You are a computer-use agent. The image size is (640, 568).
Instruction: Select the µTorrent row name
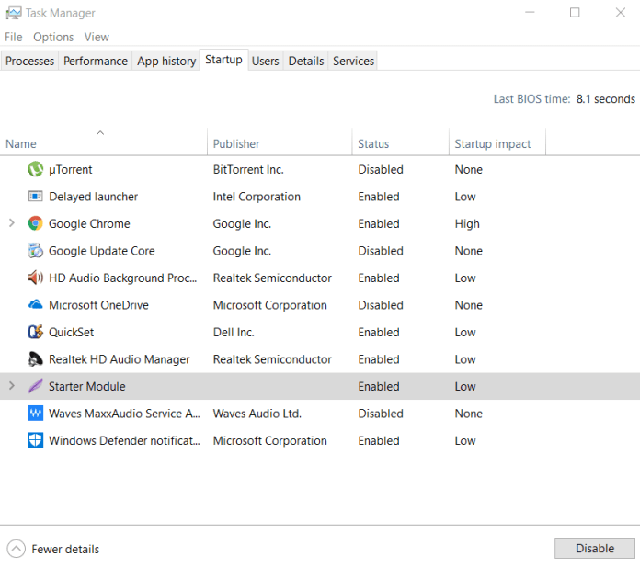[x=71, y=169]
